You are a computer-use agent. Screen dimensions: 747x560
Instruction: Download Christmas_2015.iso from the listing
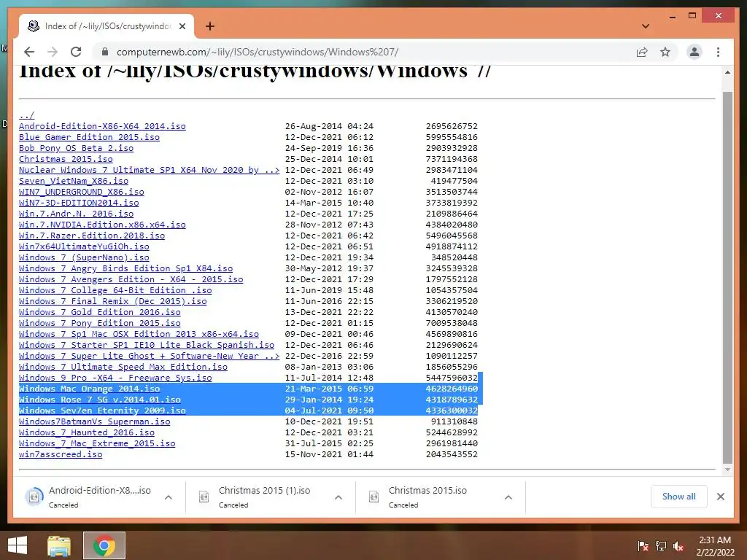tap(66, 159)
